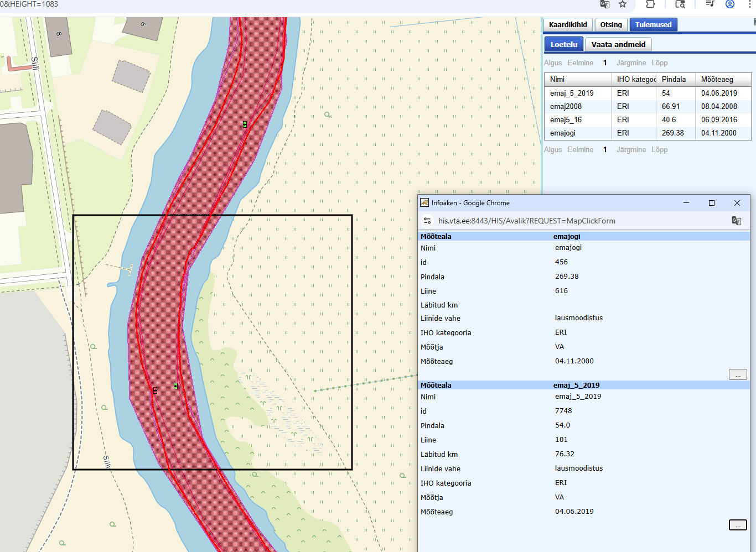The height and width of the screenshot is (552, 756).
Task: Open the Chrome profile avatar icon
Action: (x=730, y=4)
